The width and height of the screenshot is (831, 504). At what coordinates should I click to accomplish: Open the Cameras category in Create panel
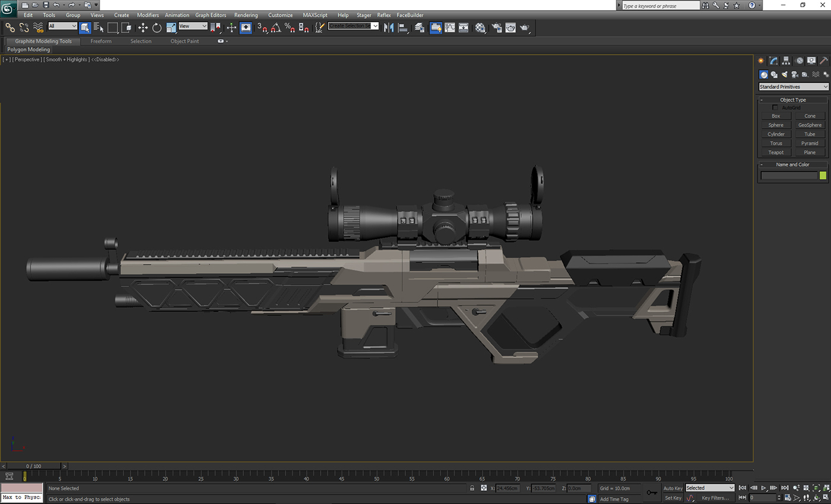click(795, 74)
